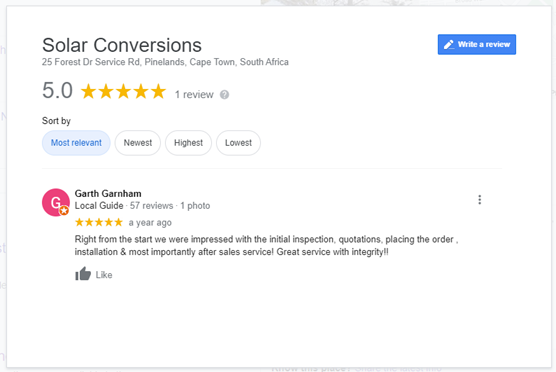Click the pencil icon in Write a review
Image resolution: width=556 pixels, height=372 pixels.
click(449, 44)
